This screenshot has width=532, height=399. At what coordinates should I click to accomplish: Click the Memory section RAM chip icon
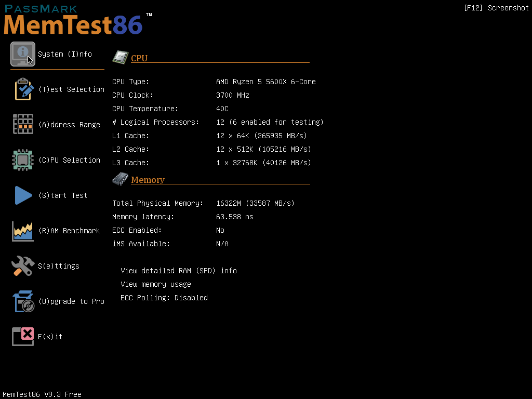(121, 179)
